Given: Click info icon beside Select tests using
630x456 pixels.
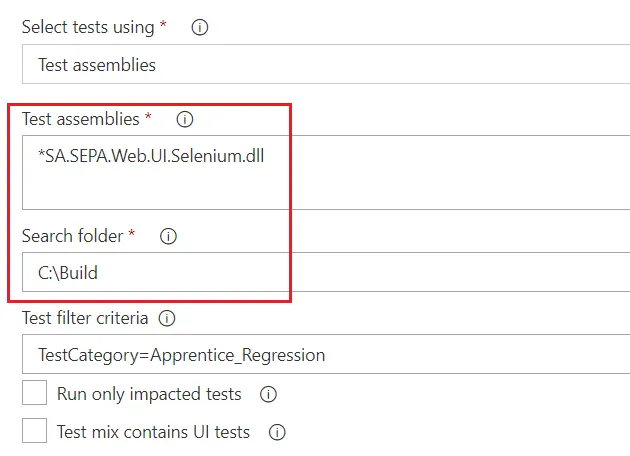Looking at the screenshot, I should [199, 28].
